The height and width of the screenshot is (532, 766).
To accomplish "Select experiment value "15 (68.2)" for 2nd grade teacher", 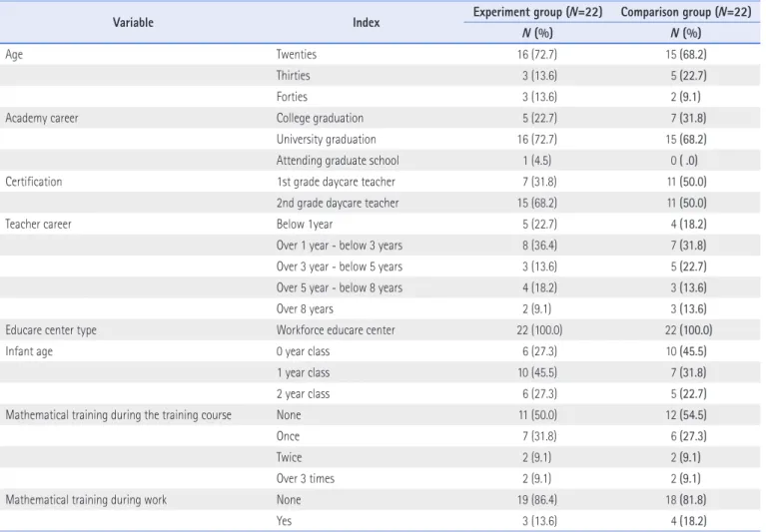I will [x=537, y=203].
